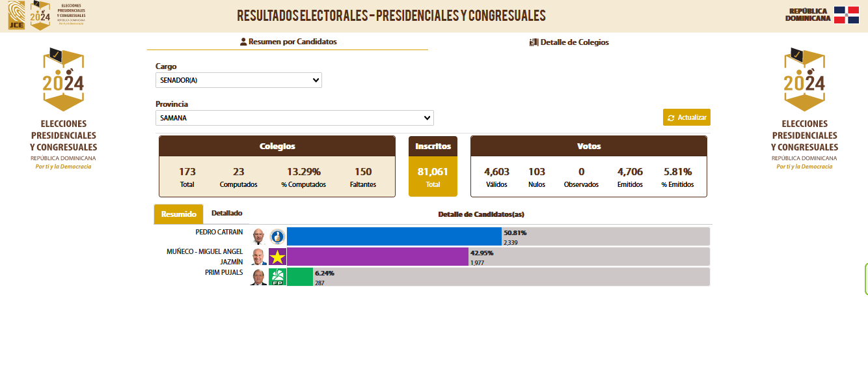Click the small 2024 elections logo in header
Viewport: 868px width, 366px height.
click(x=40, y=16)
